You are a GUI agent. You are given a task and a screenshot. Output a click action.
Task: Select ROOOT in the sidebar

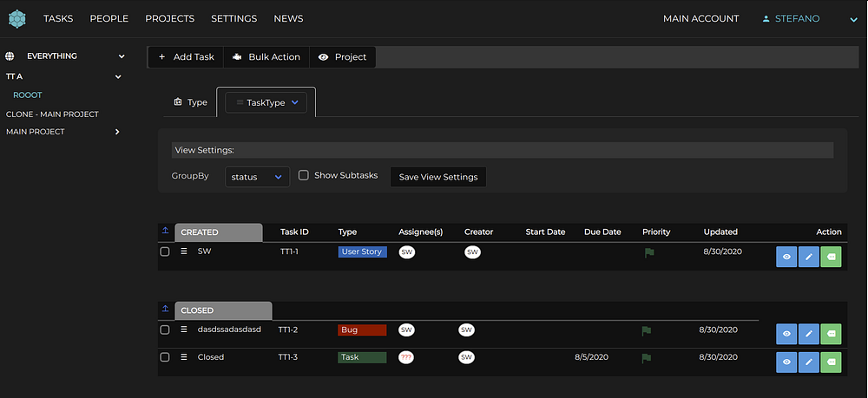pyautogui.click(x=27, y=95)
